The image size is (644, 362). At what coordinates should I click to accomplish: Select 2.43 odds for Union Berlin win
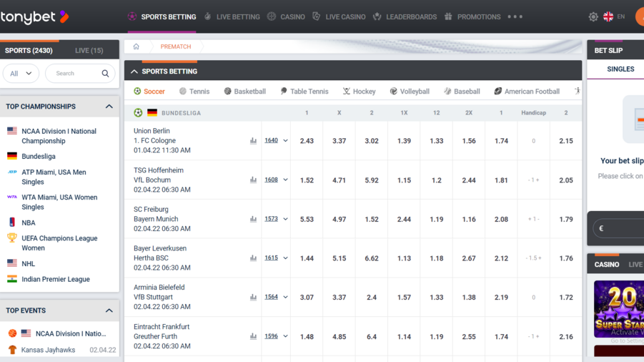[x=307, y=141]
